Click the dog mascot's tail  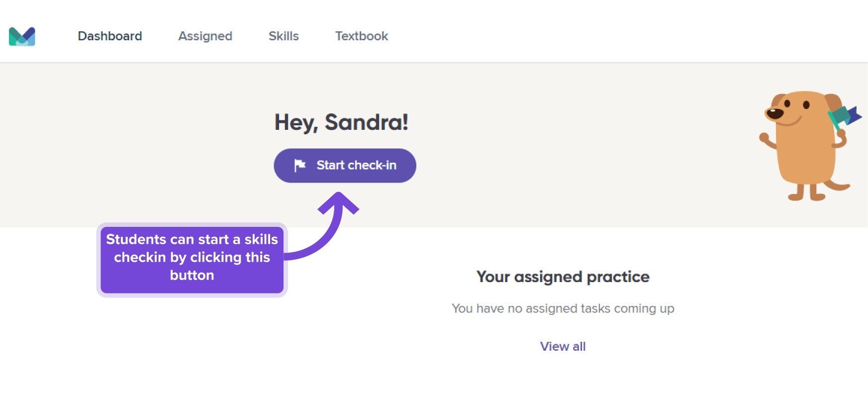tap(838, 185)
